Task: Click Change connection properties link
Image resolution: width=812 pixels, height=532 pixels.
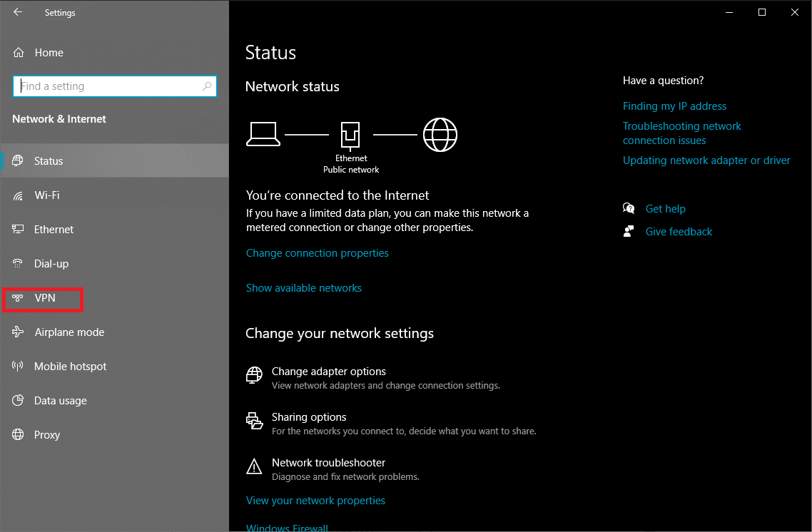Action: click(317, 253)
